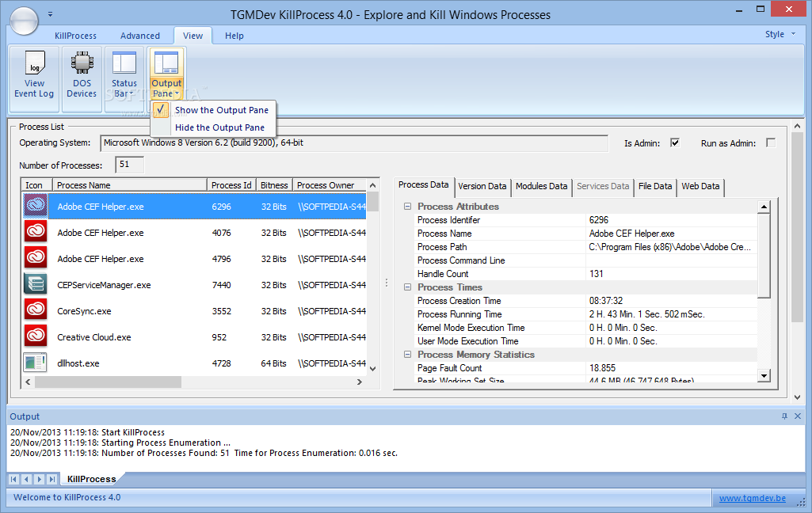812x513 pixels.
Task: Open the Advanced ribbon tab
Action: pyautogui.click(x=139, y=36)
